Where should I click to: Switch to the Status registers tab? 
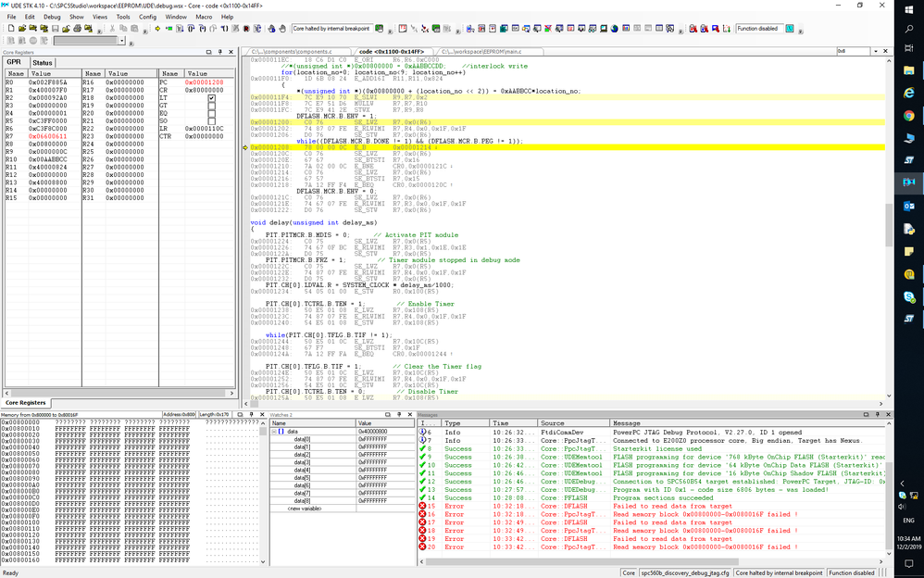click(43, 62)
